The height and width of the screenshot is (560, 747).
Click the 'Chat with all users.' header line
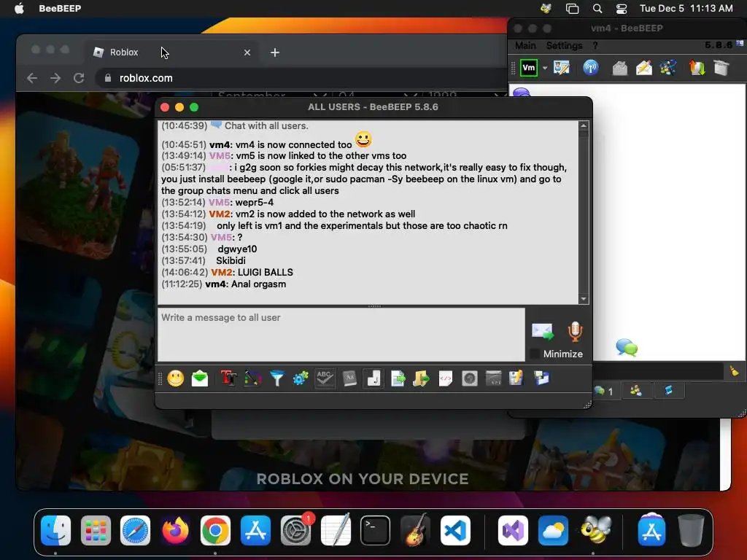(x=267, y=125)
